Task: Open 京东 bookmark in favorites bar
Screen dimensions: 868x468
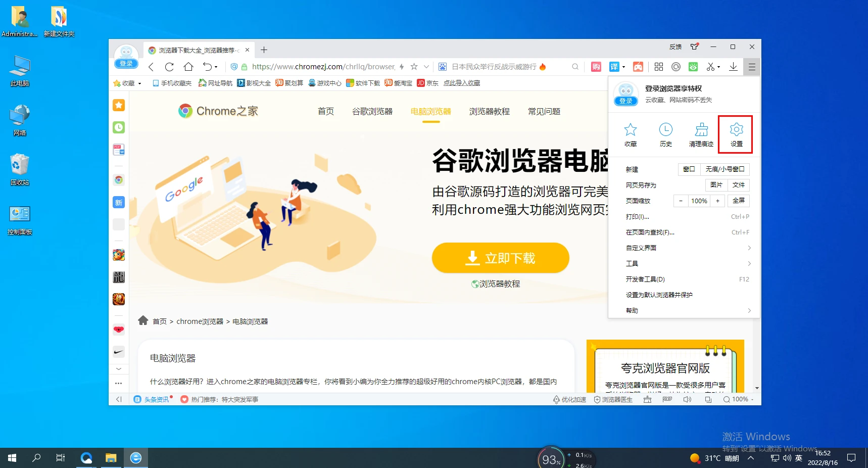Action: (x=428, y=83)
